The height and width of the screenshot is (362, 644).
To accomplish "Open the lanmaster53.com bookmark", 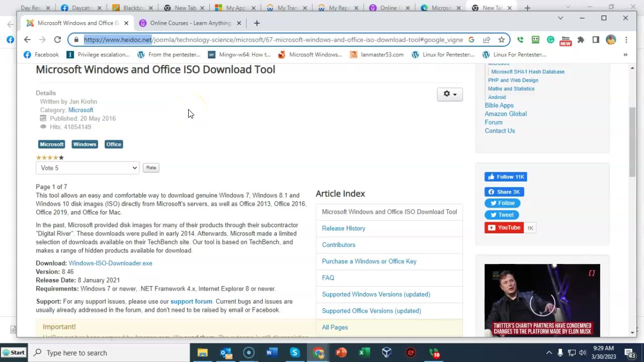I will 377,54.
